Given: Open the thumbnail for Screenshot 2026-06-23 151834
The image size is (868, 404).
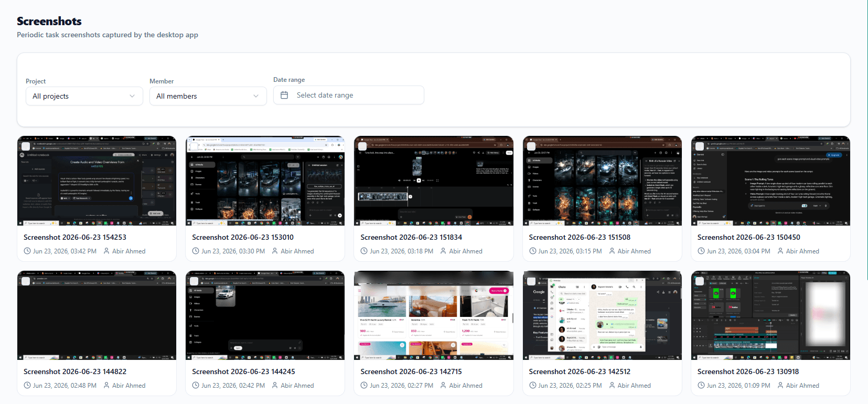Looking at the screenshot, I should click(x=434, y=181).
